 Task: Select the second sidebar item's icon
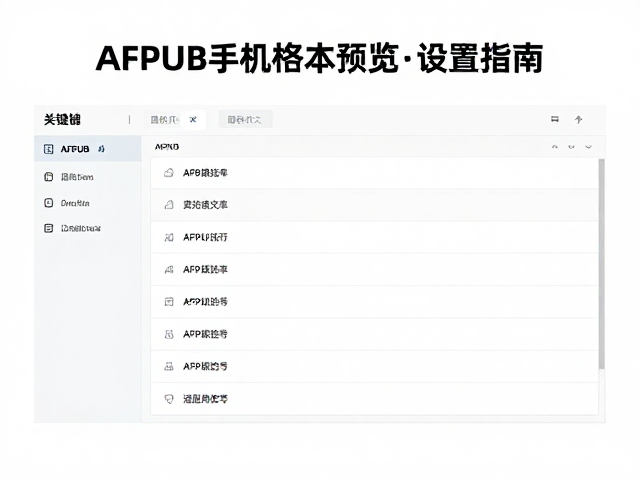(49, 177)
